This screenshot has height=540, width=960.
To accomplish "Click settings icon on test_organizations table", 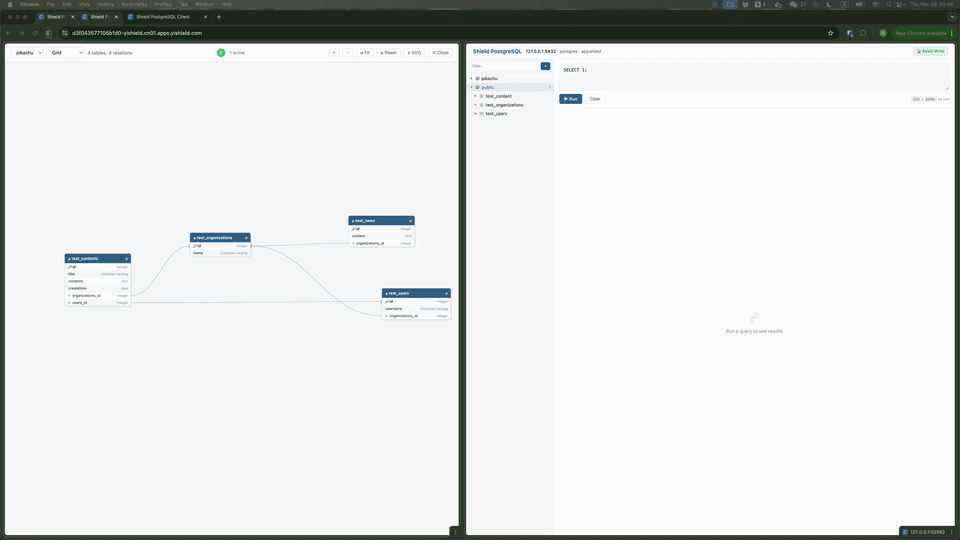I will click(x=246, y=238).
